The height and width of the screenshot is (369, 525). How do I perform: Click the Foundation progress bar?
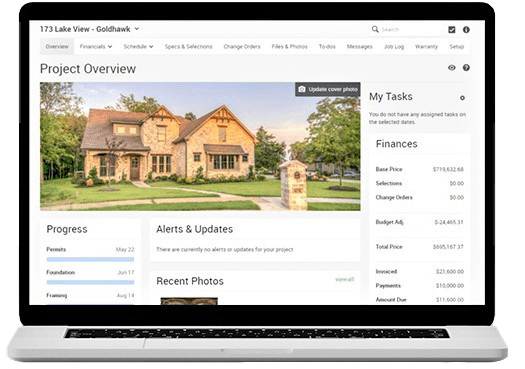click(x=90, y=282)
